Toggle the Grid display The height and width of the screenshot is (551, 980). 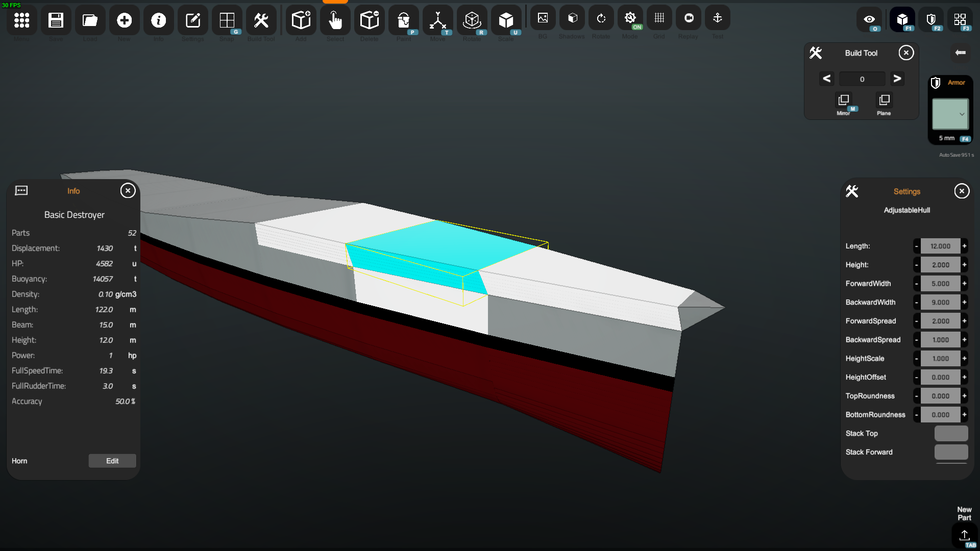pos(659,18)
